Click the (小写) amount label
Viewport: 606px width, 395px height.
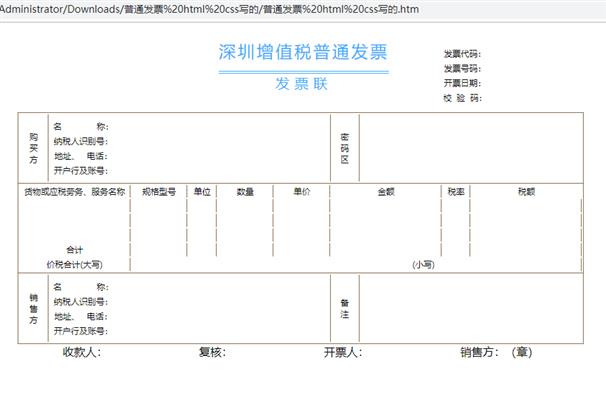point(424,264)
